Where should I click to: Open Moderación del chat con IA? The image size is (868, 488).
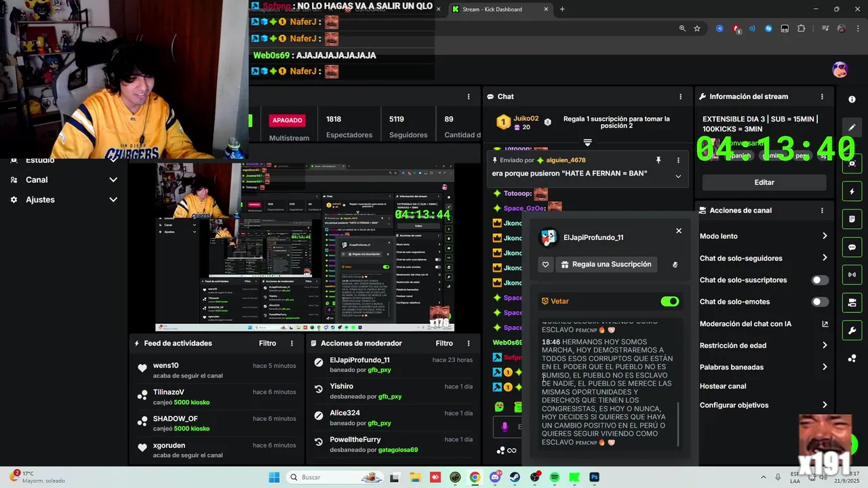(764, 323)
